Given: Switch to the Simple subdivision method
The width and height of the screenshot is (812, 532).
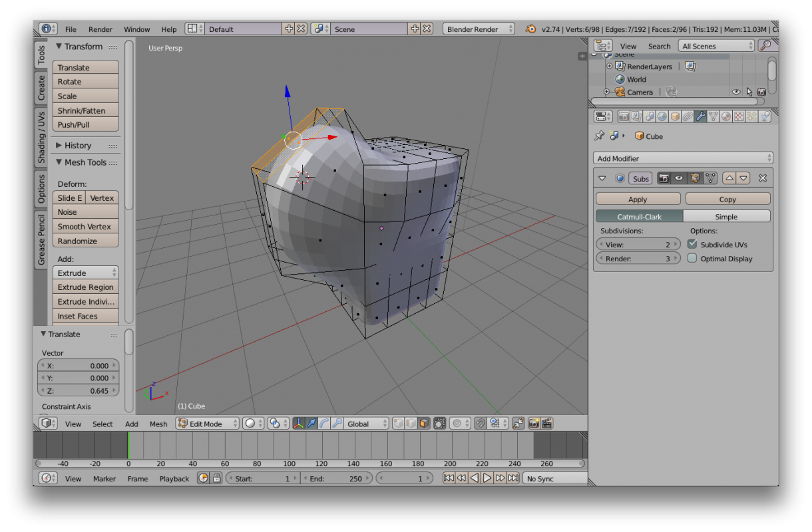Looking at the screenshot, I should click(x=727, y=215).
